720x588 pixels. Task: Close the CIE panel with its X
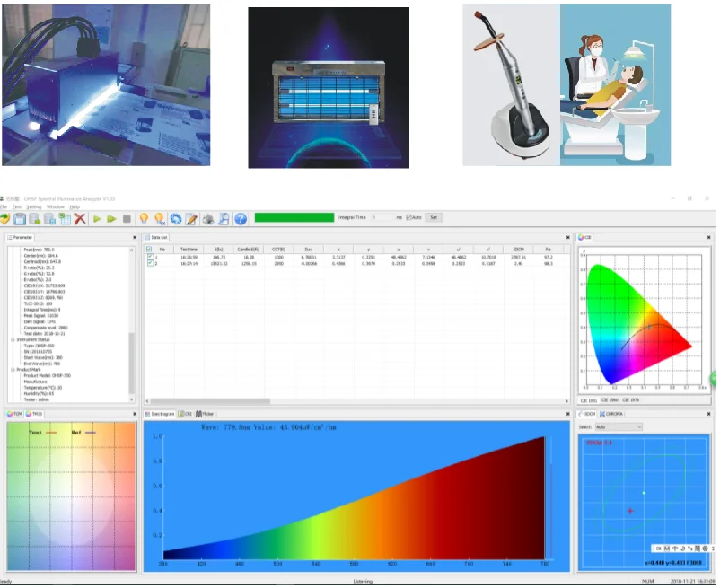pos(708,237)
